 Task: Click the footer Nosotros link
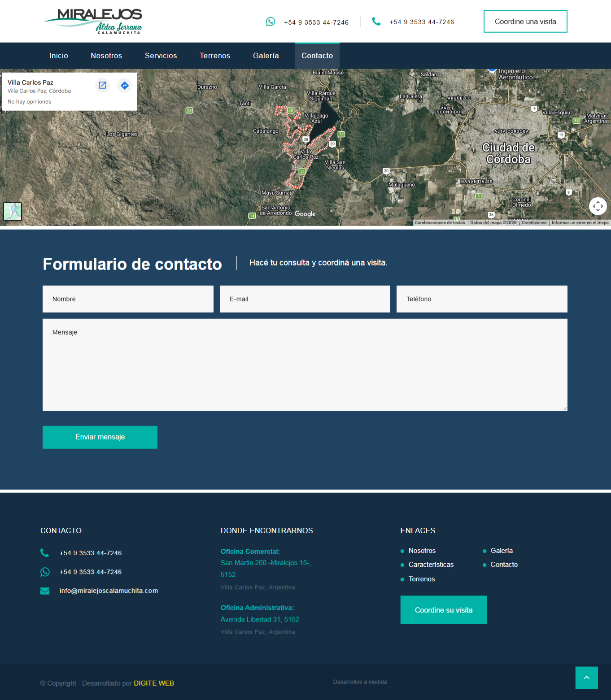tap(422, 551)
